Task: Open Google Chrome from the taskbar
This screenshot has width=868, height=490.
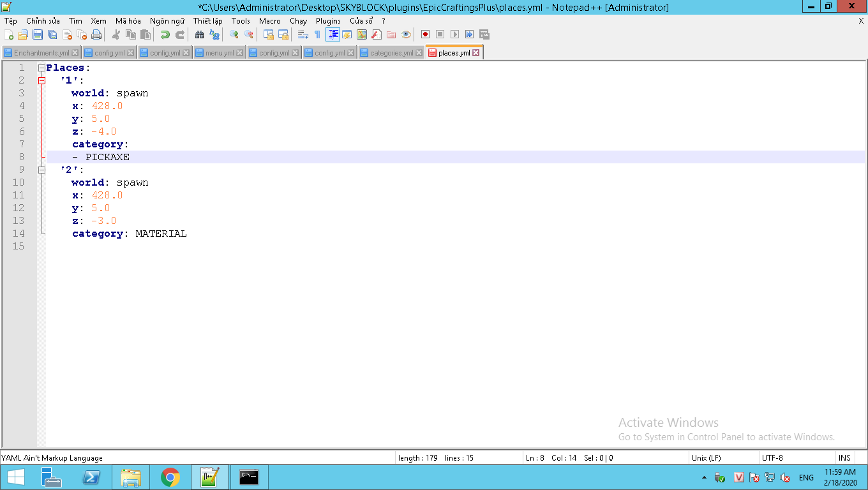Action: tap(170, 477)
